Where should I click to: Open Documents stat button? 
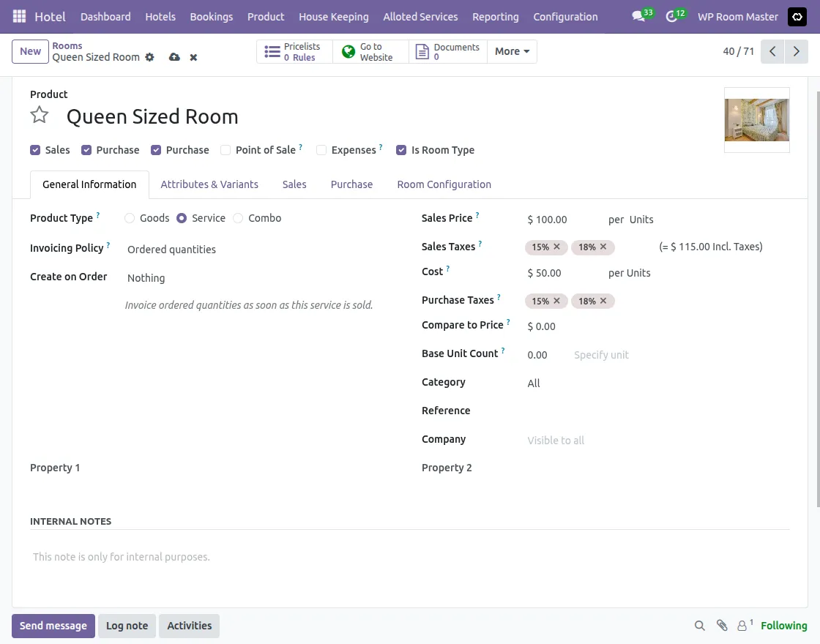tap(447, 52)
